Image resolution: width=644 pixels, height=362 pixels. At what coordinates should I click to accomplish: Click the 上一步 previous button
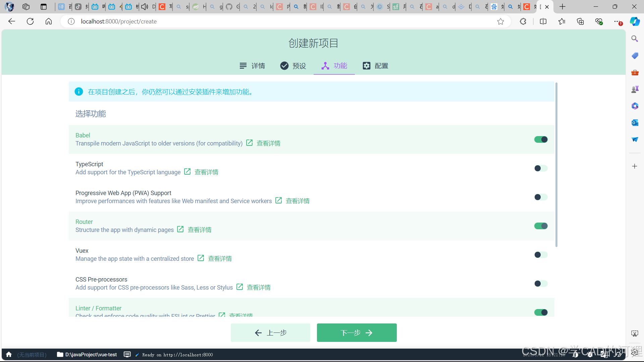coord(270,333)
